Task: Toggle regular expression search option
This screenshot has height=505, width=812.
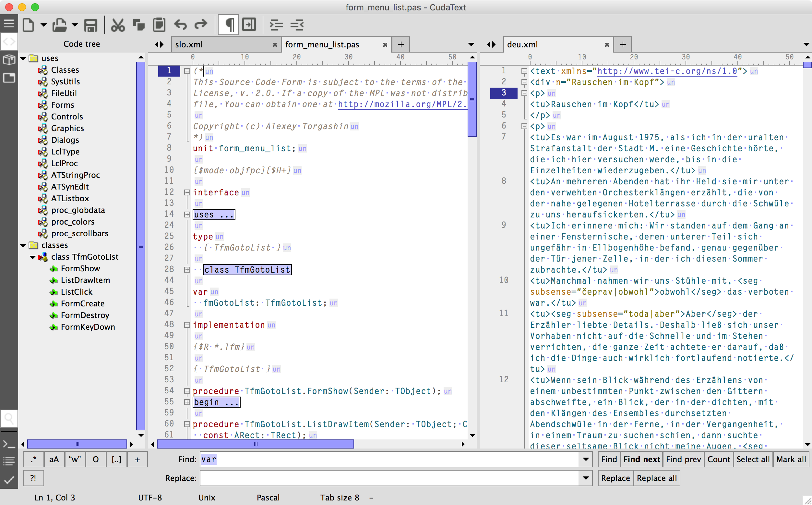Action: click(x=33, y=460)
